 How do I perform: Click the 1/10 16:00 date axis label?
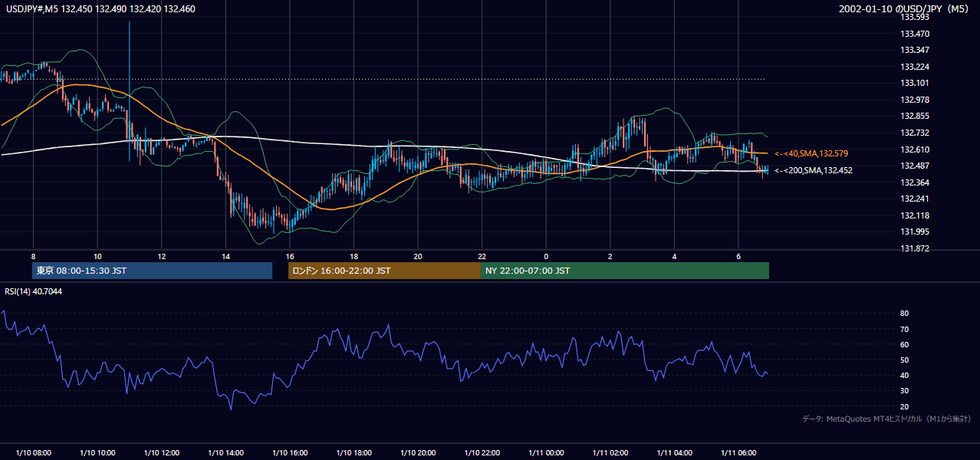tap(290, 453)
